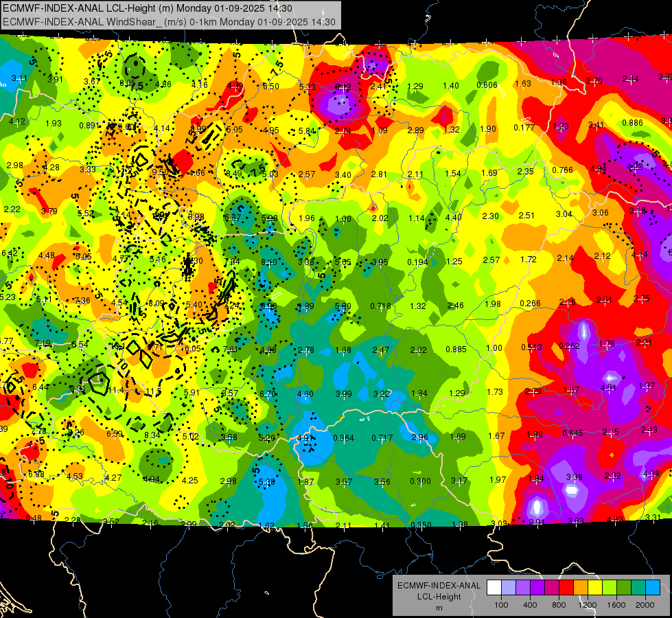Click the wind shear value 0.886
Viewport: 672px width, 618px height.
point(632,123)
